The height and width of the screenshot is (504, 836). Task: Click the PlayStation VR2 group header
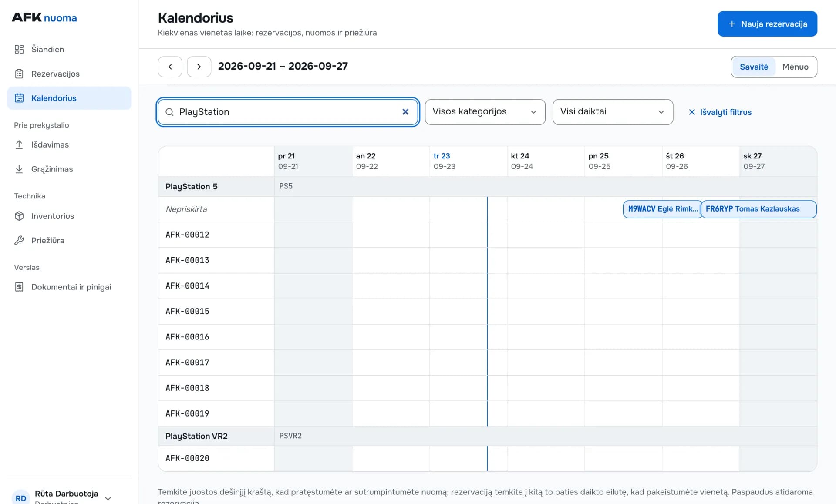click(x=196, y=436)
